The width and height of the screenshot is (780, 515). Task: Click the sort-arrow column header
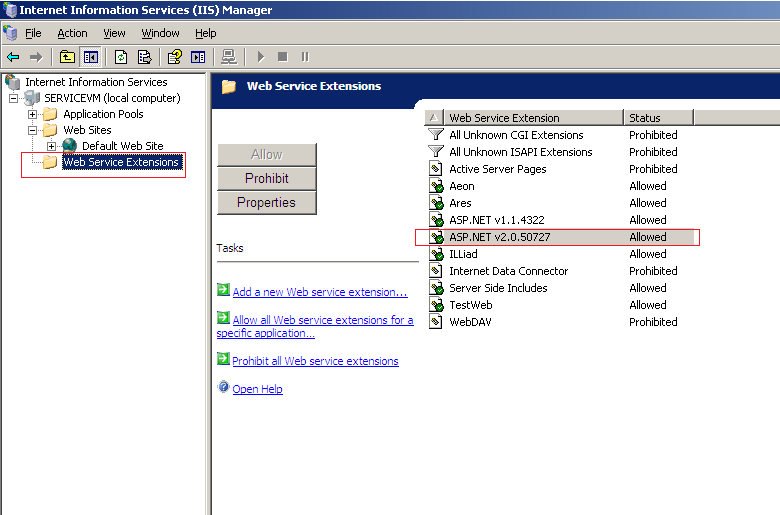point(434,118)
